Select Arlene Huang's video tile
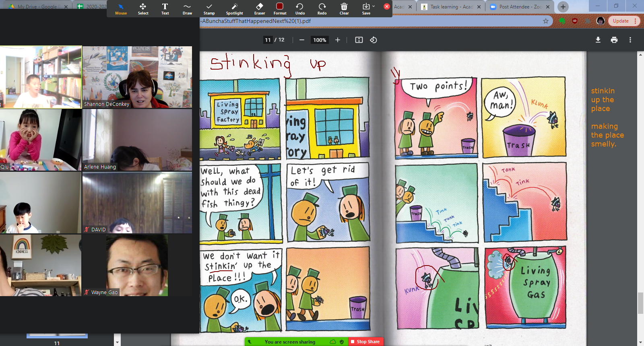This screenshot has width=644, height=346. click(137, 140)
